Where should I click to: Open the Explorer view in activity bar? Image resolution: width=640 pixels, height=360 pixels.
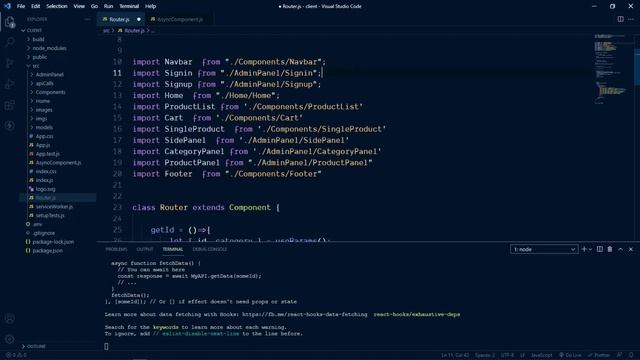tap(9, 22)
